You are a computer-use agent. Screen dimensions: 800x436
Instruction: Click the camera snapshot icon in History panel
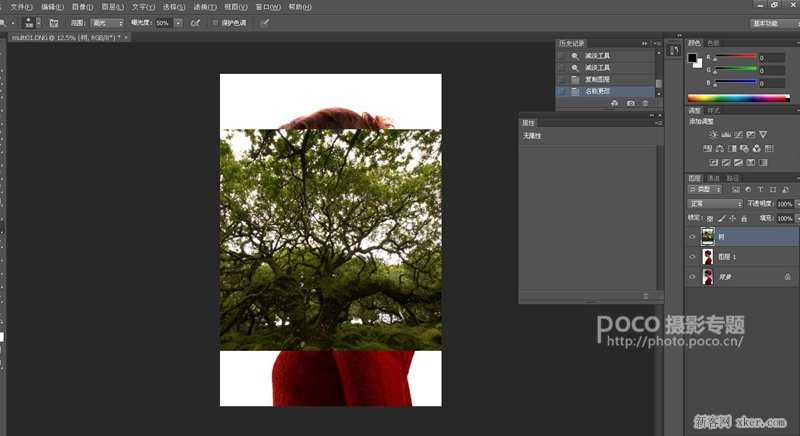629,102
